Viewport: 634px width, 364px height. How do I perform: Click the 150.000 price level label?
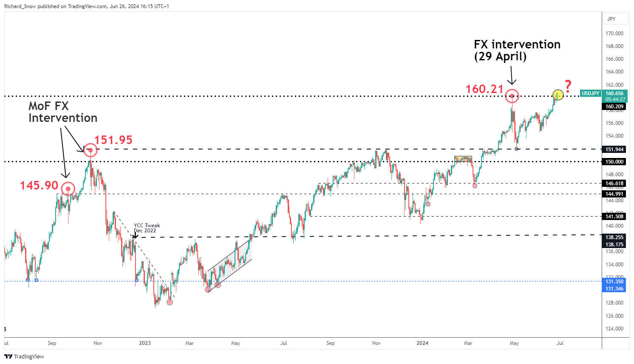coord(614,162)
